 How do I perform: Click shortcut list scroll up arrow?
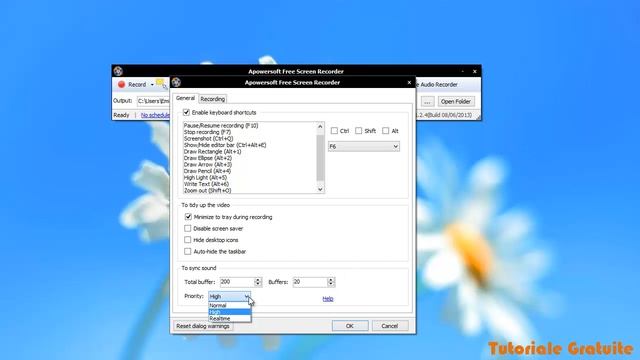tap(320, 126)
